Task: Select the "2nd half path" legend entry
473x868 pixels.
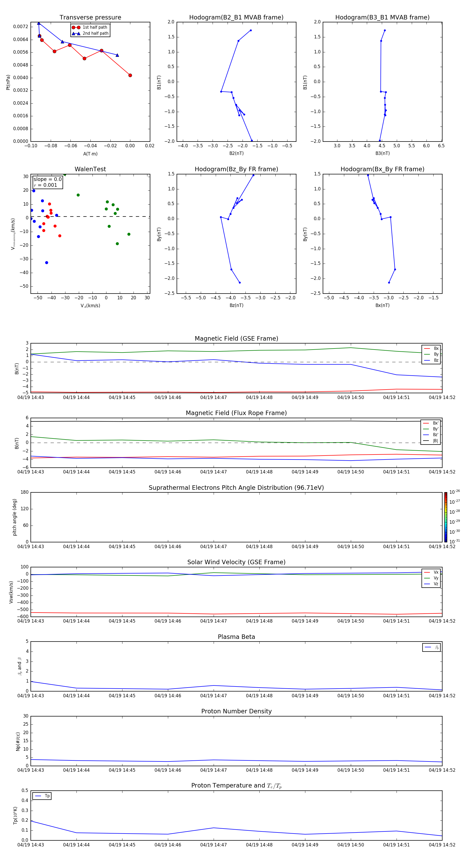Action: point(90,33)
